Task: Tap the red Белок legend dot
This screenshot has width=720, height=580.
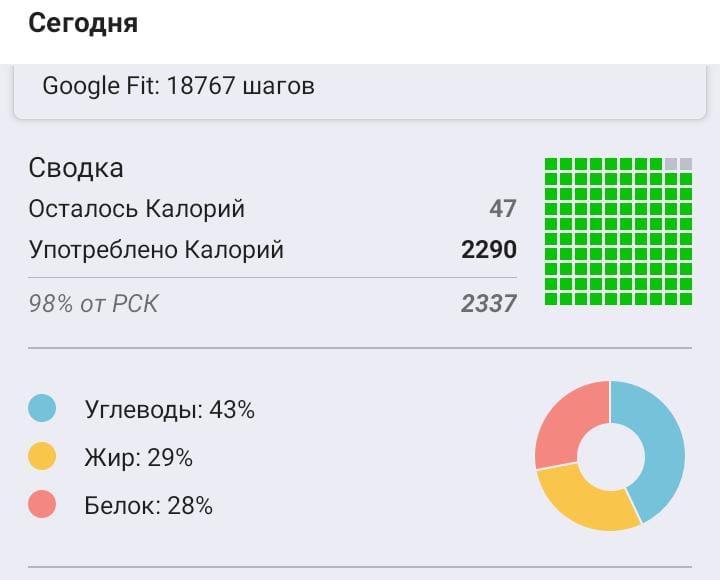Action: [42, 505]
